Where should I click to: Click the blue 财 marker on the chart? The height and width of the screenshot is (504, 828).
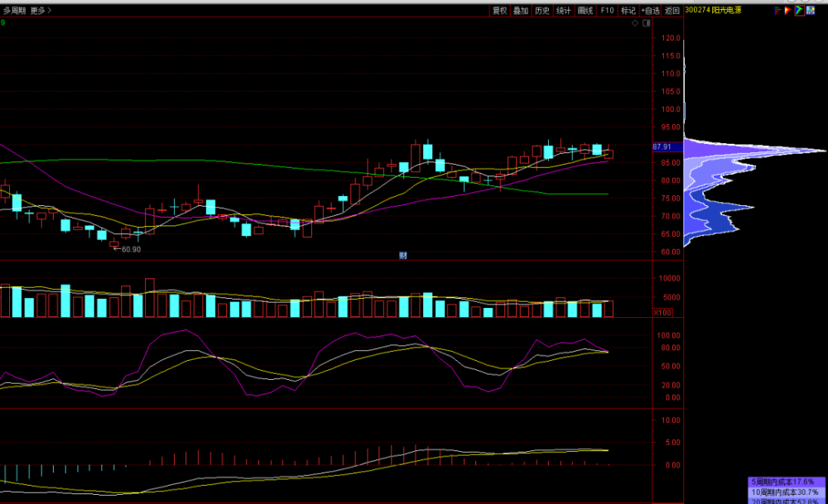click(x=402, y=255)
